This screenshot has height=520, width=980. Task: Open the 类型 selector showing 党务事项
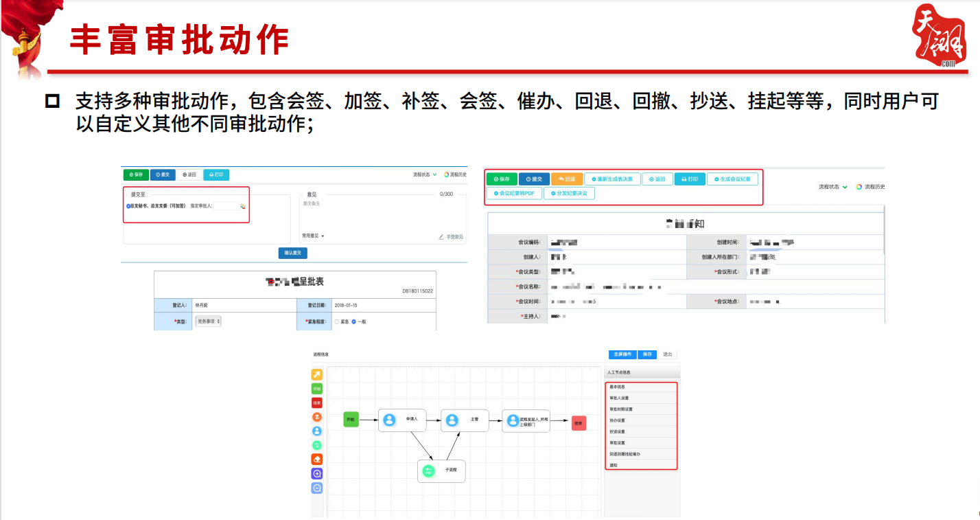tap(207, 321)
